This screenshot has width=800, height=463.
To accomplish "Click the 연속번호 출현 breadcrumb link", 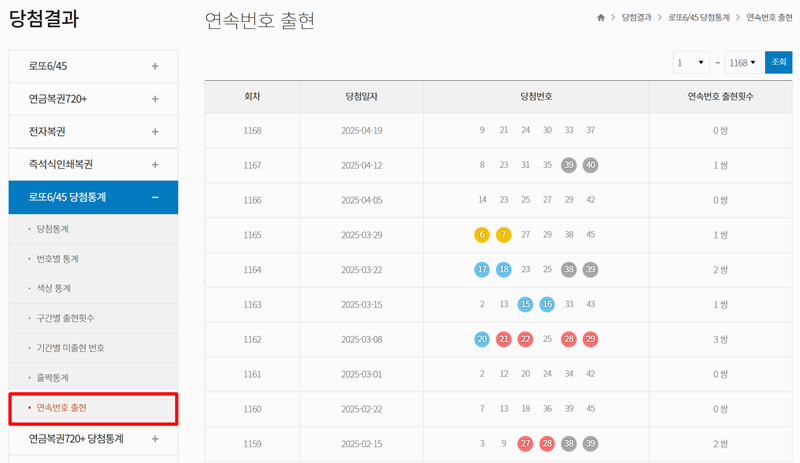I will click(x=769, y=18).
